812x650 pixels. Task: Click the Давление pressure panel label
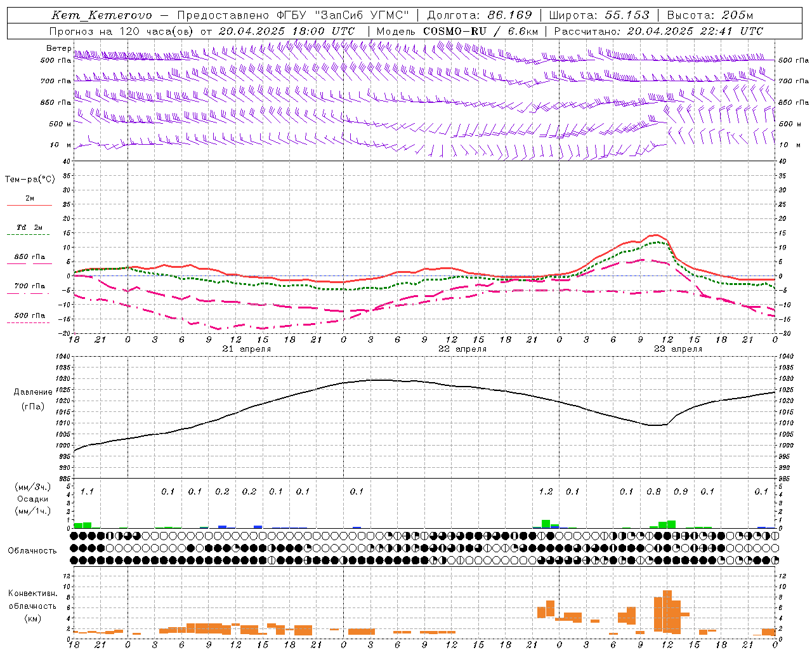[x=33, y=392]
